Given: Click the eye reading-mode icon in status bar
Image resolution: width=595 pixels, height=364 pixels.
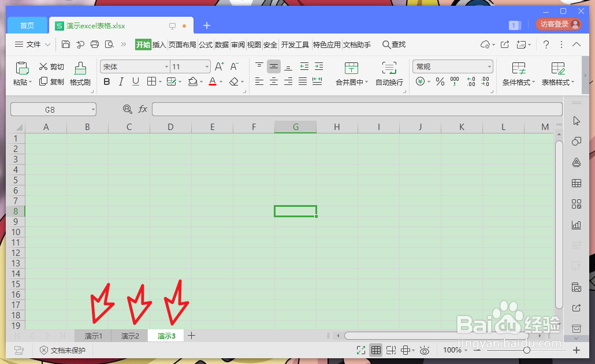Looking at the screenshot, I should point(425,350).
